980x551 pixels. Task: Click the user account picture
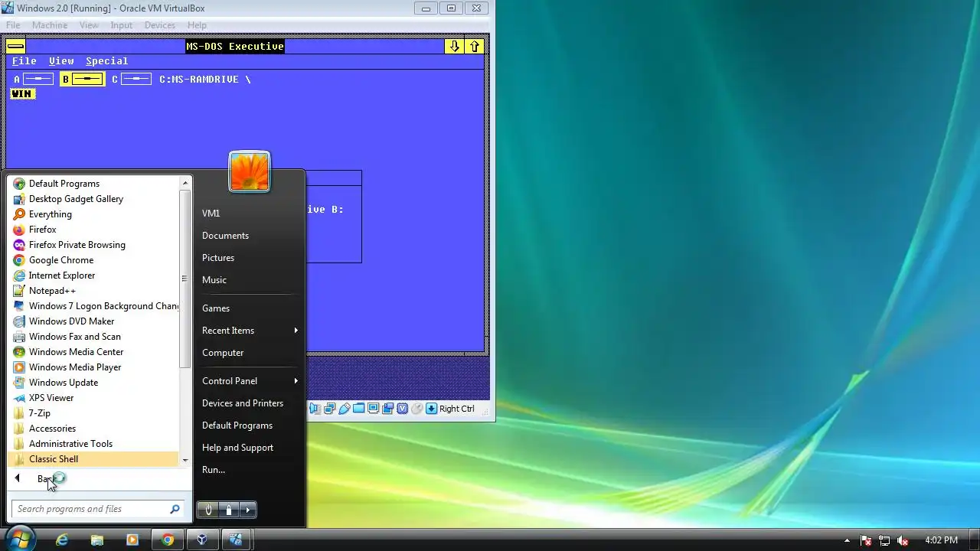(x=250, y=171)
